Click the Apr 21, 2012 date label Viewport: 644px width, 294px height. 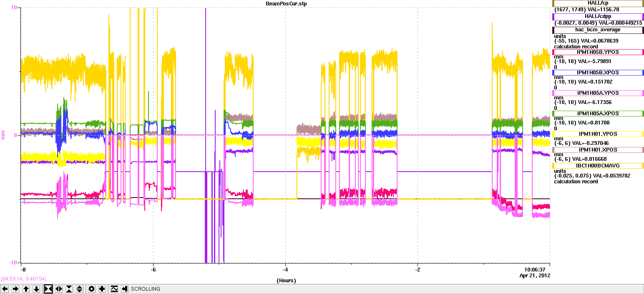tap(535, 275)
